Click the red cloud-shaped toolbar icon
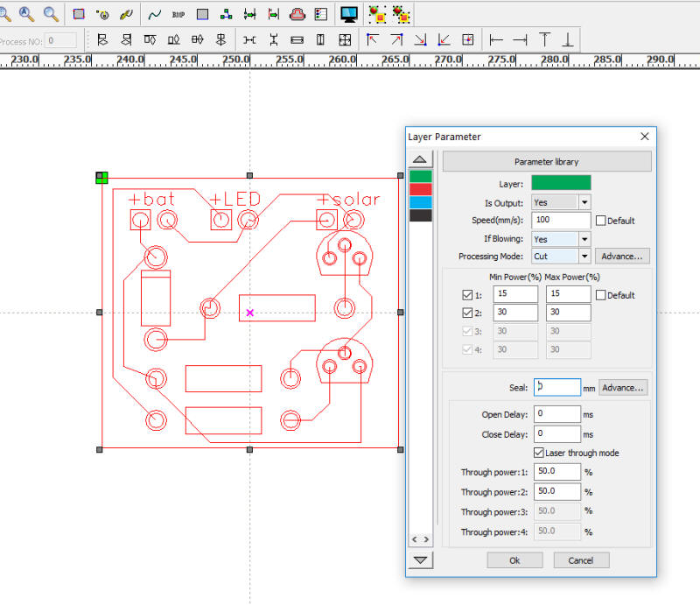 297,14
